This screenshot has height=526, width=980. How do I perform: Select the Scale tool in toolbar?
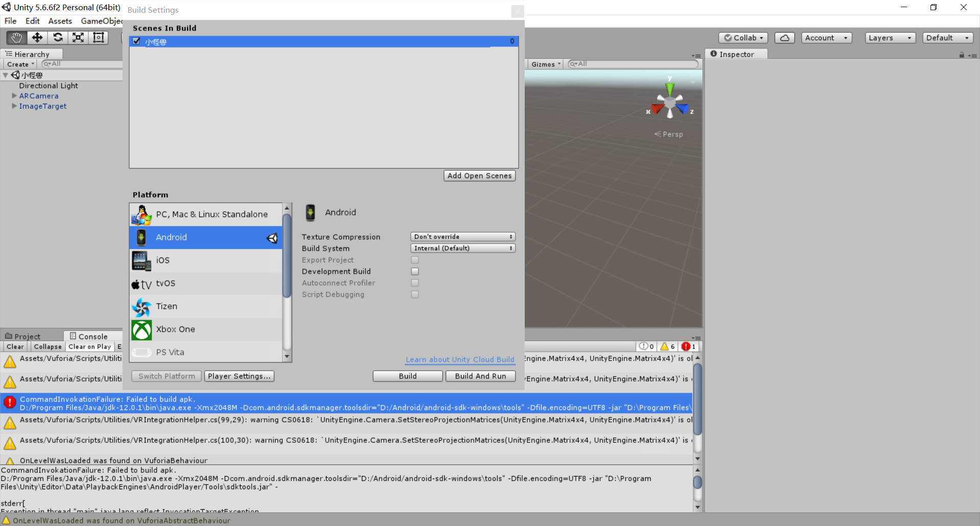[78, 37]
